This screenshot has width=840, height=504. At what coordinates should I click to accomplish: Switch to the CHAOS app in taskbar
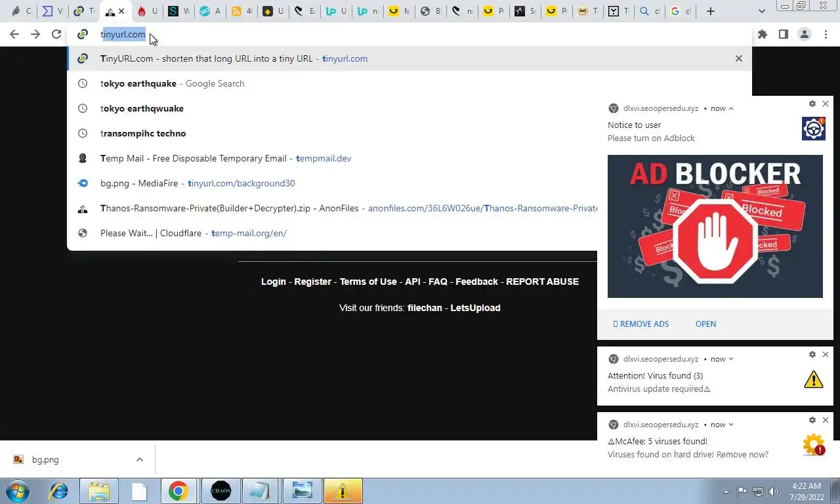pyautogui.click(x=221, y=491)
